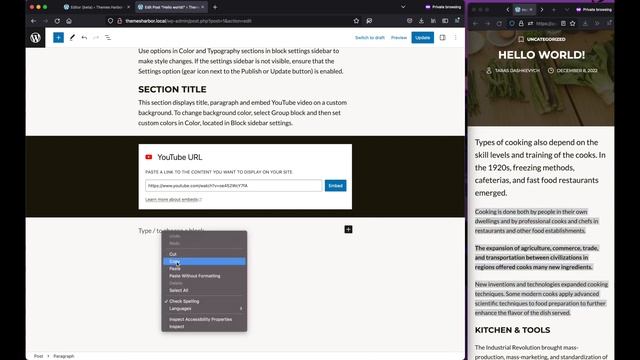Choose Paste Without Formatting in context menu
The image size is (640, 360).
(204, 276)
